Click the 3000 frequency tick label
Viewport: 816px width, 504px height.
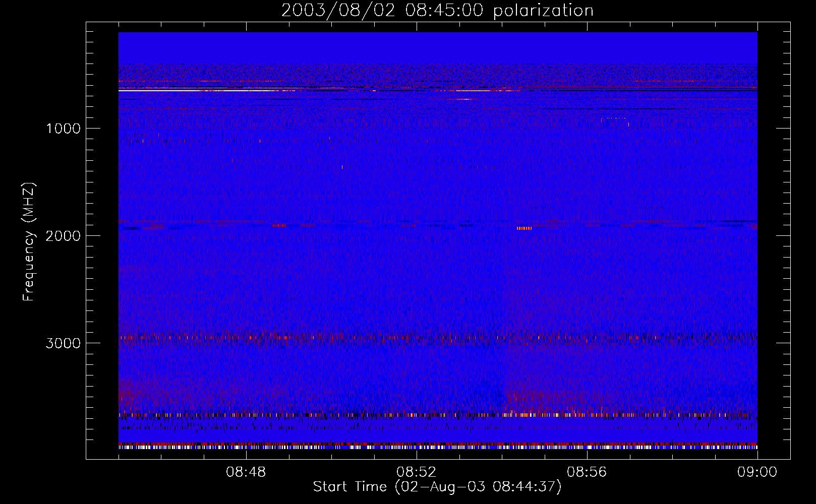pos(63,343)
